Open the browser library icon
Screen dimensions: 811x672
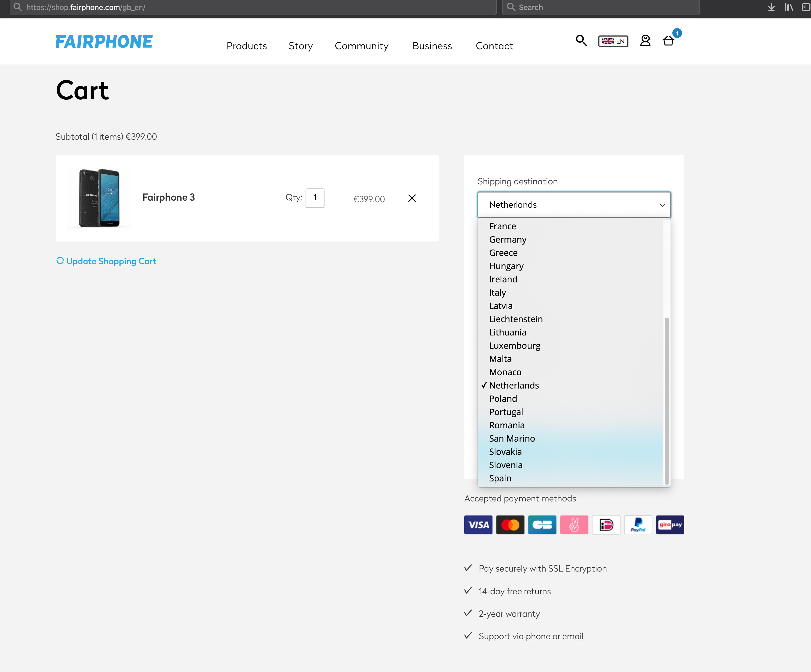tap(789, 7)
